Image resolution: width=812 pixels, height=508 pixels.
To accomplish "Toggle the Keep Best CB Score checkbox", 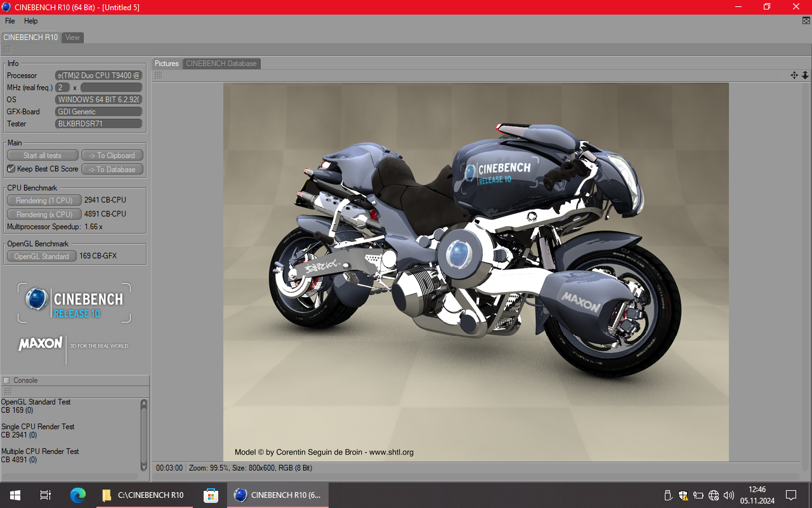I will click(11, 169).
